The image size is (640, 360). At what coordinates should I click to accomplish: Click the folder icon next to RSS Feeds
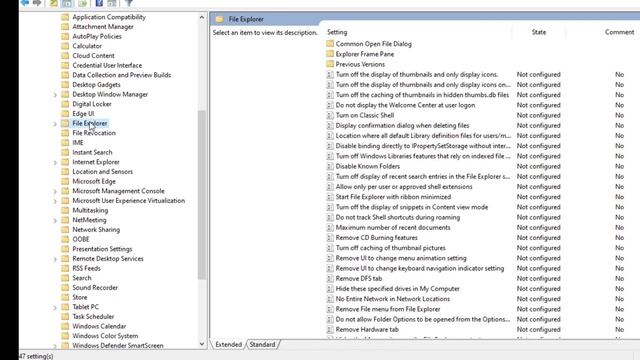(x=65, y=268)
